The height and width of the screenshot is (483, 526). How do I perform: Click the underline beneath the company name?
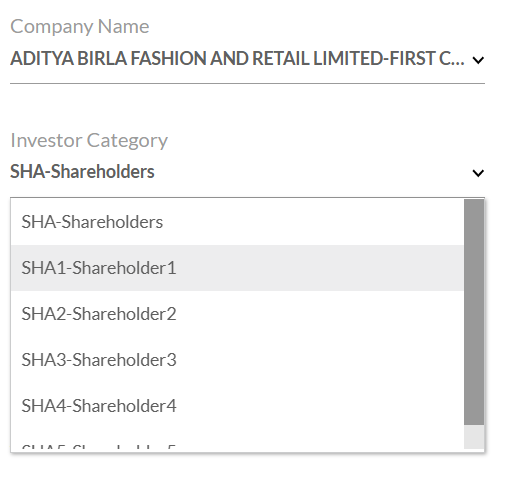[x=247, y=83]
